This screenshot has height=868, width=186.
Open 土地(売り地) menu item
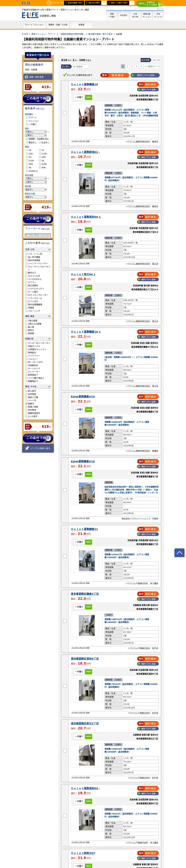tap(135, 15)
